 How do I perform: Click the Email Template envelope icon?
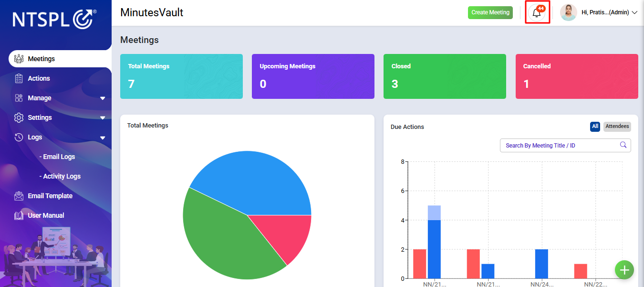[x=19, y=196]
